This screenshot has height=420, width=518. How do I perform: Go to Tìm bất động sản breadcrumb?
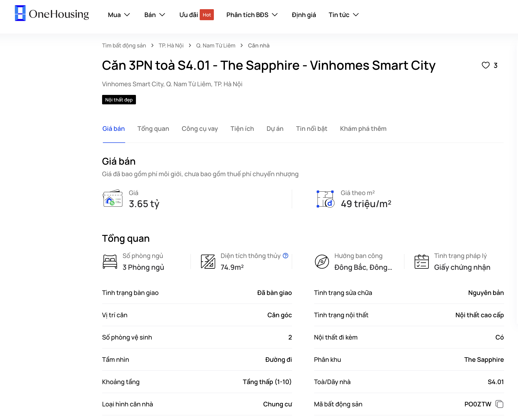point(124,46)
